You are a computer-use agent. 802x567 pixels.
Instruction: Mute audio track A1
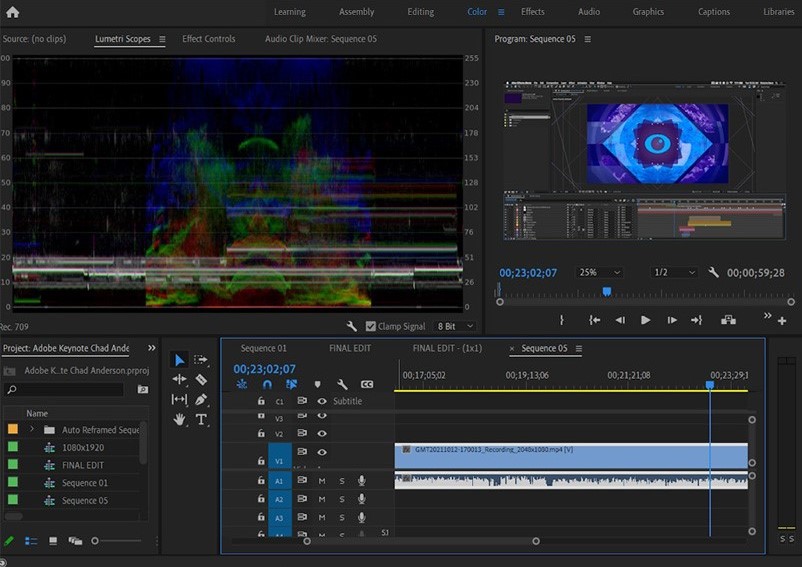click(x=322, y=481)
